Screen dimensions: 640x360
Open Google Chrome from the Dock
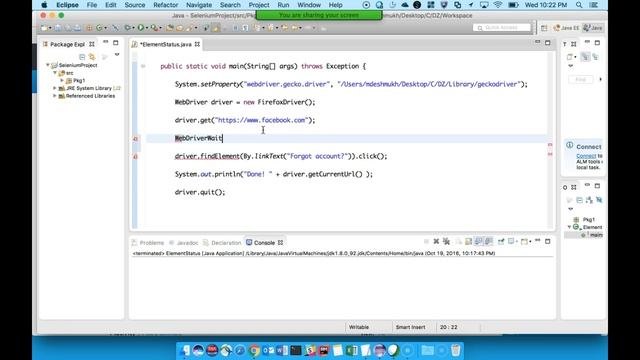pyautogui.click(x=254, y=350)
